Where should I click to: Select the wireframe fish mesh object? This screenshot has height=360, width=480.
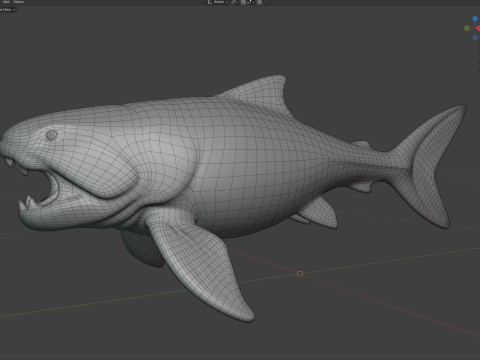[233, 167]
